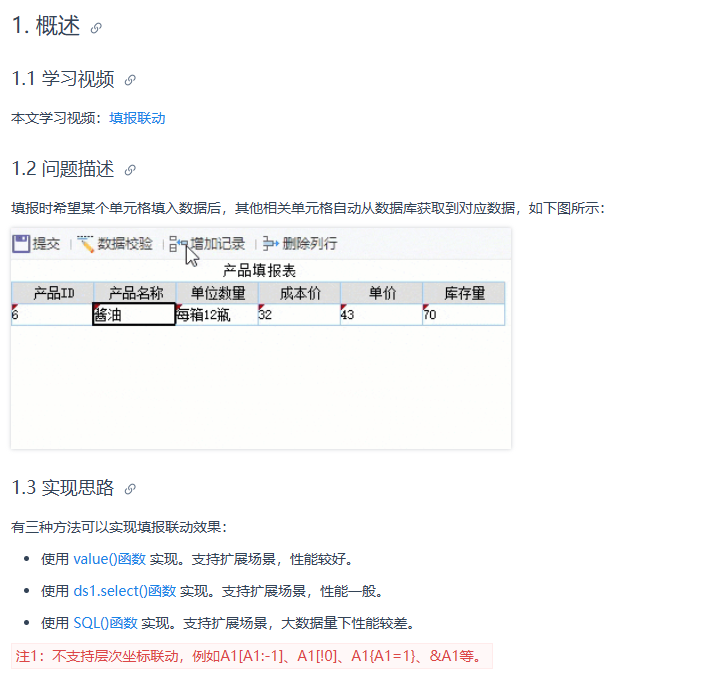The image size is (711, 674).
Task: Click the 删除列行 toolbar button
Action: 300,244
